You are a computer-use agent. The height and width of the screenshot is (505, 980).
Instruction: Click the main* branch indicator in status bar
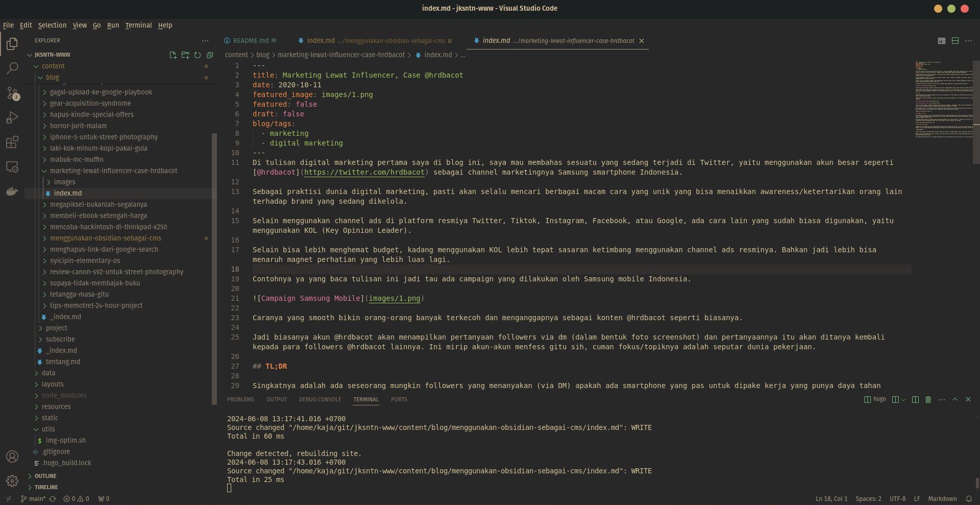coord(33,499)
